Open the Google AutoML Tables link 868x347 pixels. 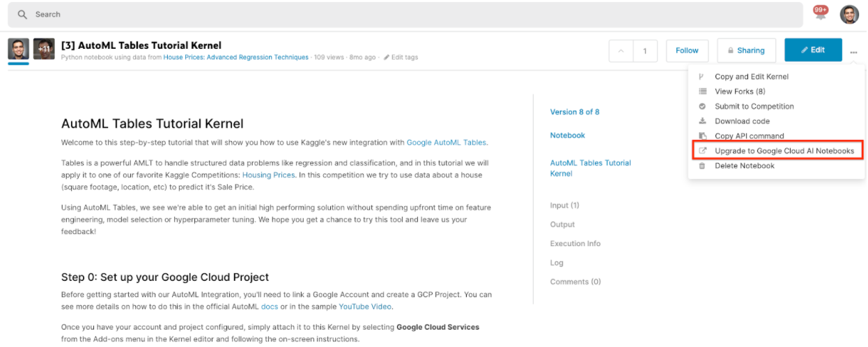tap(447, 143)
